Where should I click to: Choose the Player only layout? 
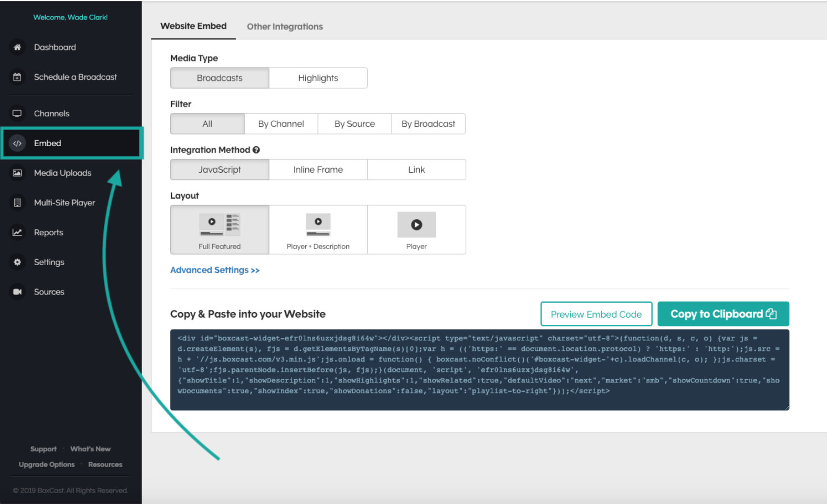(x=417, y=230)
